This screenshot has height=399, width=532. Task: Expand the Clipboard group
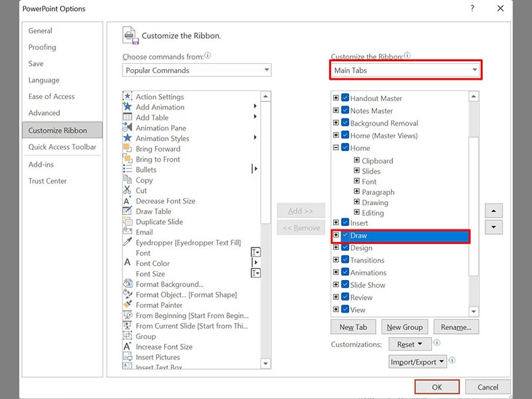click(356, 160)
